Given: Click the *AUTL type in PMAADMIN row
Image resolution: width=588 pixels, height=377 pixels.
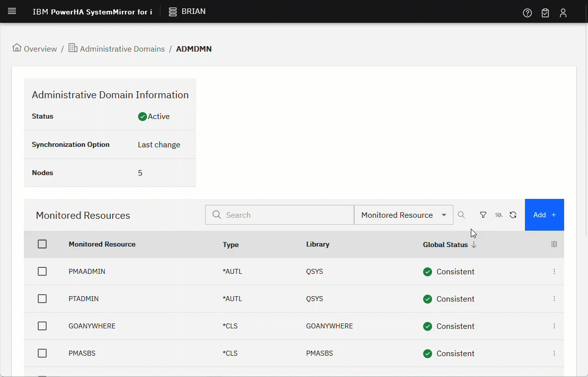Looking at the screenshot, I should tap(232, 271).
